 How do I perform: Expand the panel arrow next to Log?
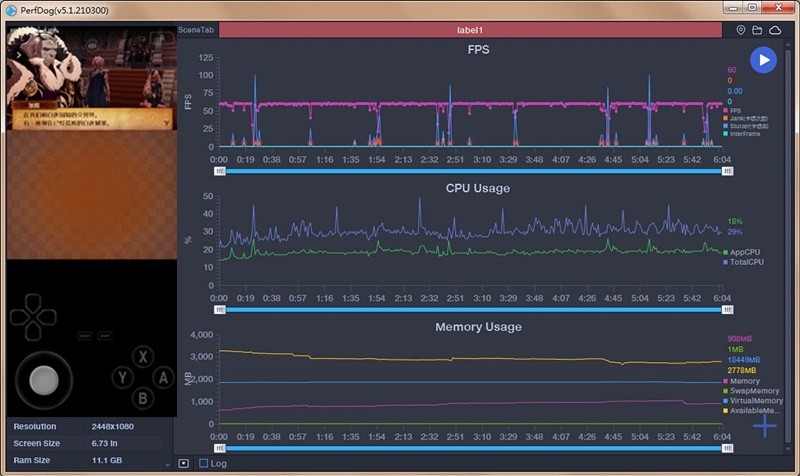pyautogui.click(x=184, y=463)
